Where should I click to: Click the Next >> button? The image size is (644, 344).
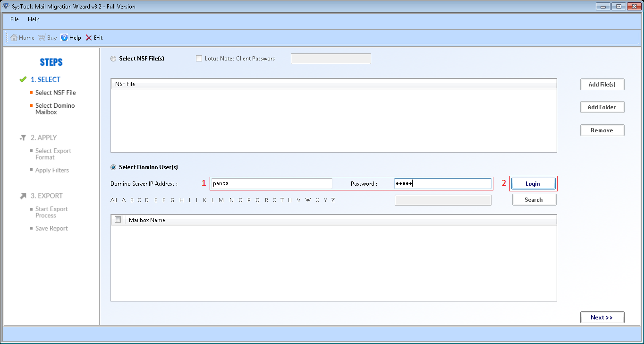pyautogui.click(x=602, y=318)
